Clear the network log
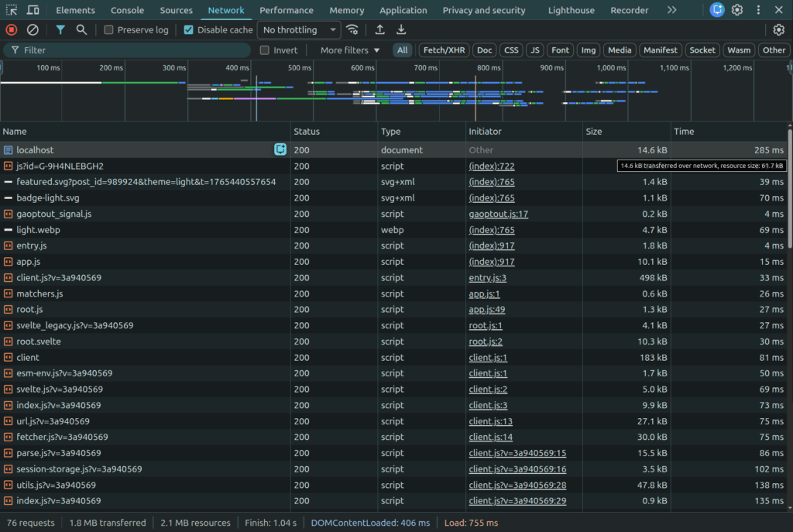The height and width of the screenshot is (532, 793). [32, 29]
